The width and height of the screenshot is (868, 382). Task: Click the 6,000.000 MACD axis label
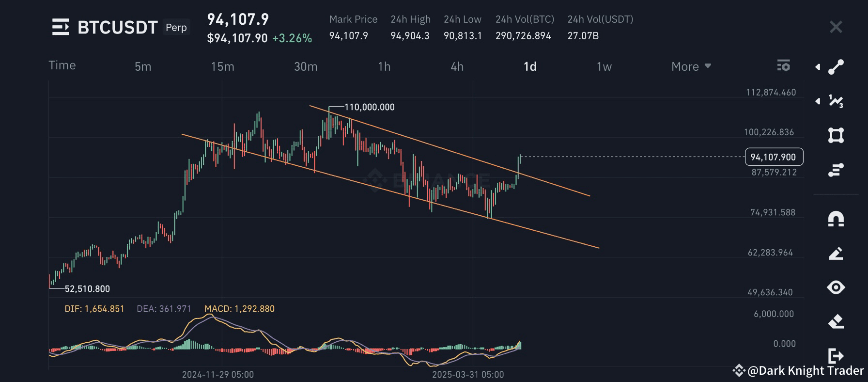774,314
